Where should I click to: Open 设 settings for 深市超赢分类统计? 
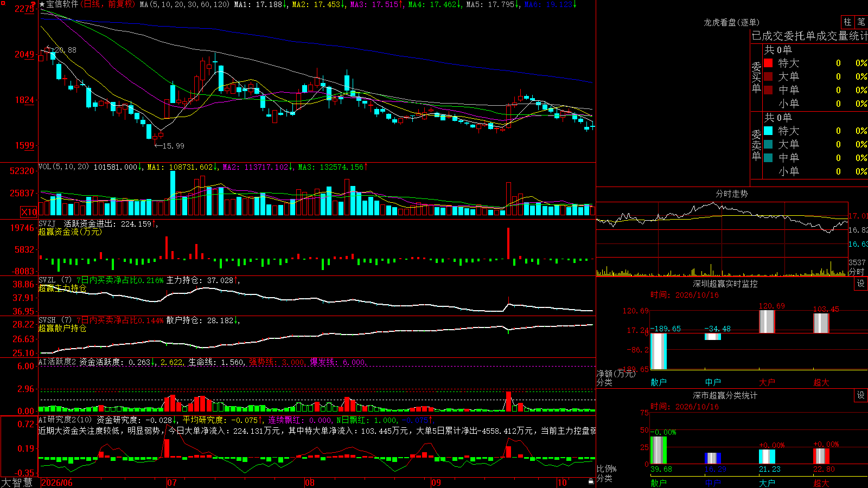tap(861, 395)
